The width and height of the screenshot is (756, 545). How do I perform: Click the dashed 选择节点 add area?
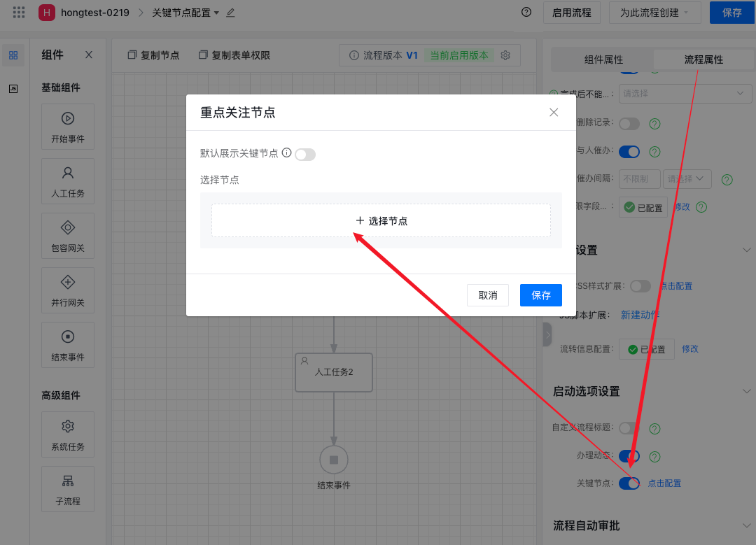click(381, 220)
